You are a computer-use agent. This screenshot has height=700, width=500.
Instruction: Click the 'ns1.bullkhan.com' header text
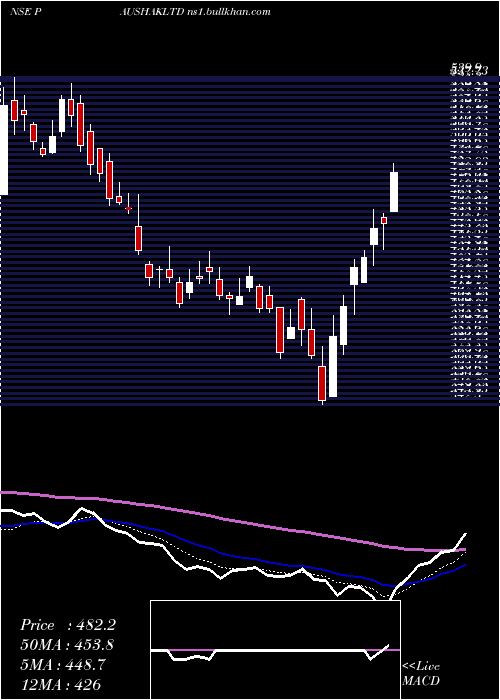click(228, 12)
